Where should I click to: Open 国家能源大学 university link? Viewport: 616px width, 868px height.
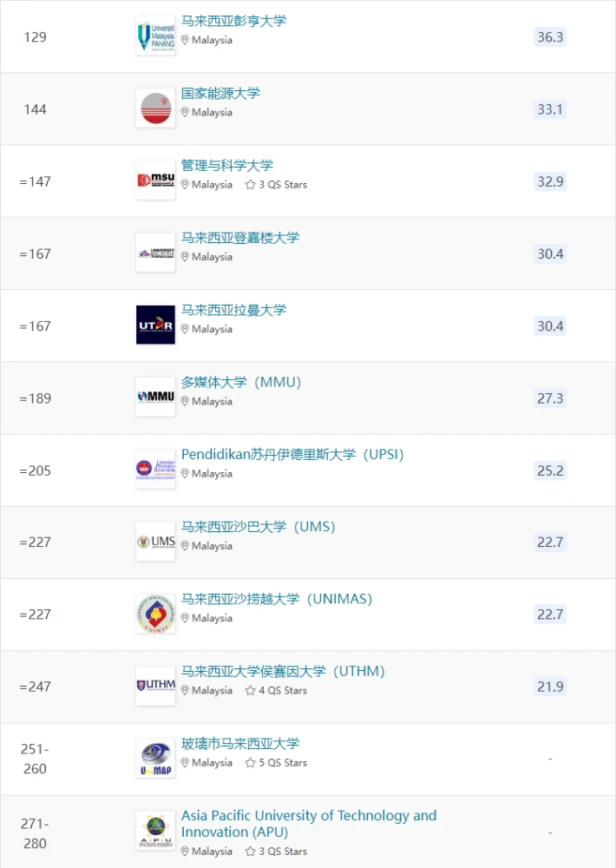220,93
